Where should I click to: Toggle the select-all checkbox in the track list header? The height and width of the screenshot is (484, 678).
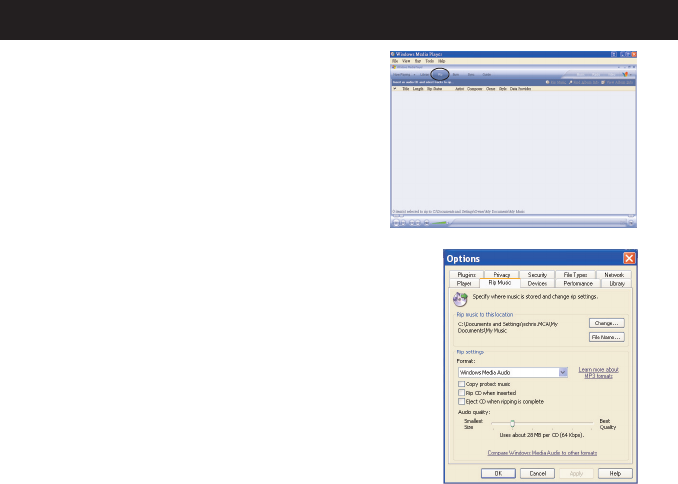[x=395, y=89]
